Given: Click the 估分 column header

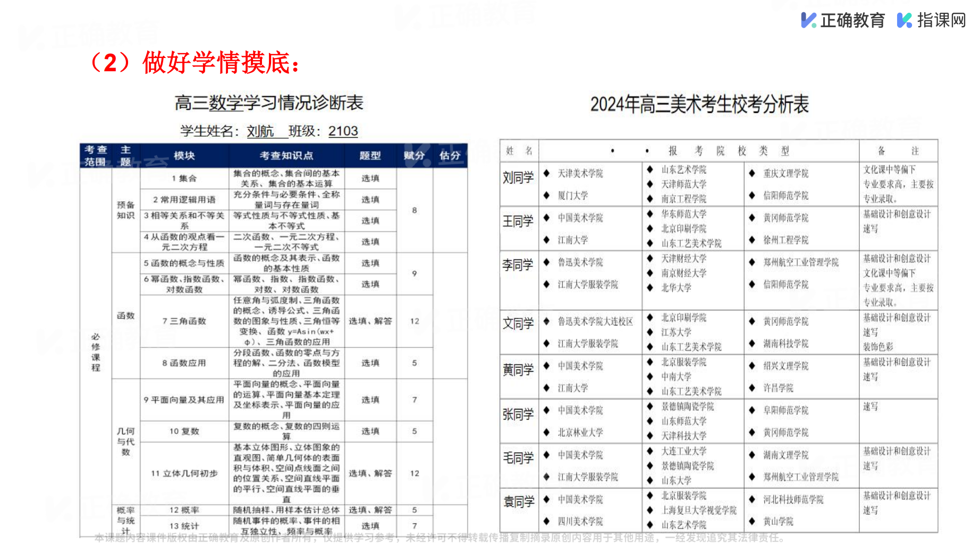Looking at the screenshot, I should (450, 156).
